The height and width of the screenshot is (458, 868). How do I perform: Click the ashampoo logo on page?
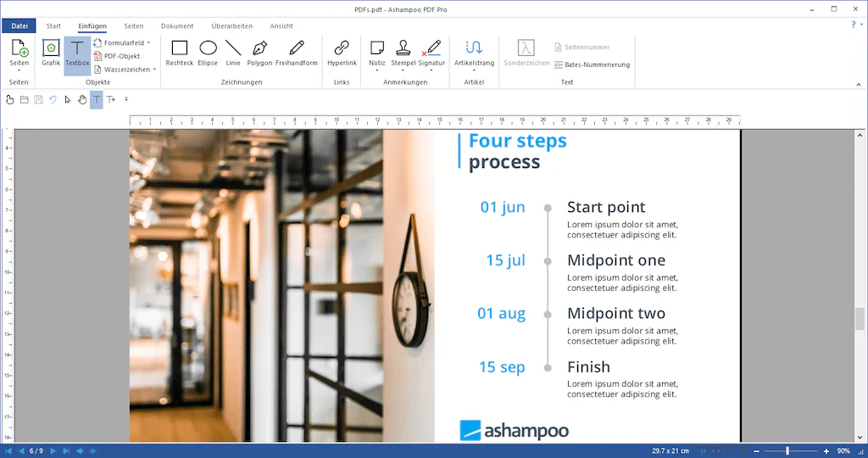515,430
